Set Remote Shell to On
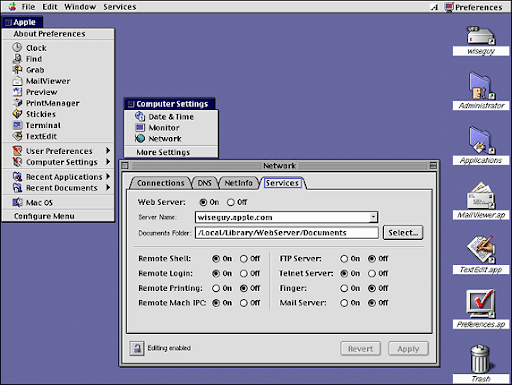The height and width of the screenshot is (385, 512). [x=216, y=259]
